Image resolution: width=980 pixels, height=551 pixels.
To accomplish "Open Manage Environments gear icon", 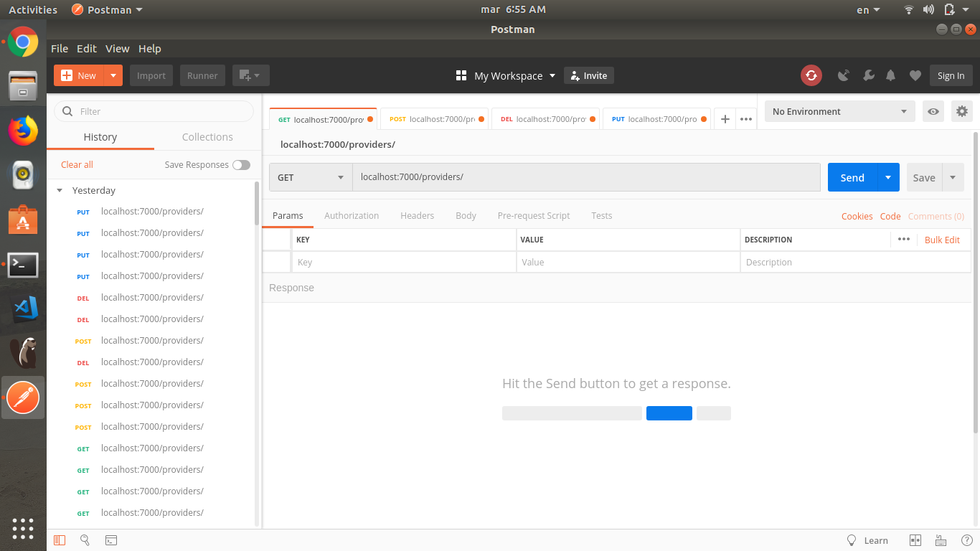I will click(x=962, y=111).
